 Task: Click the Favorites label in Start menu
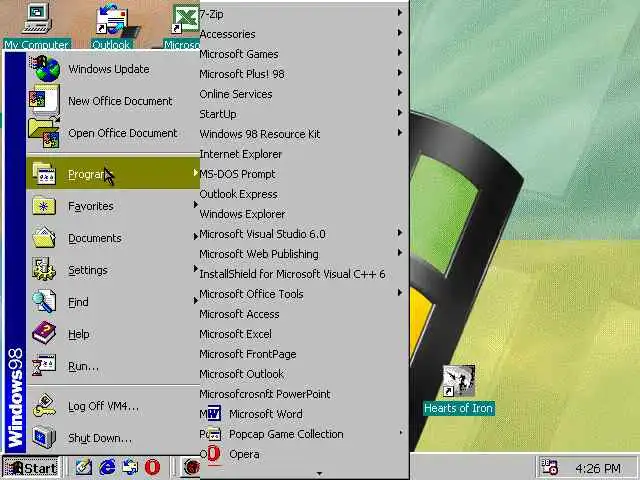(91, 206)
